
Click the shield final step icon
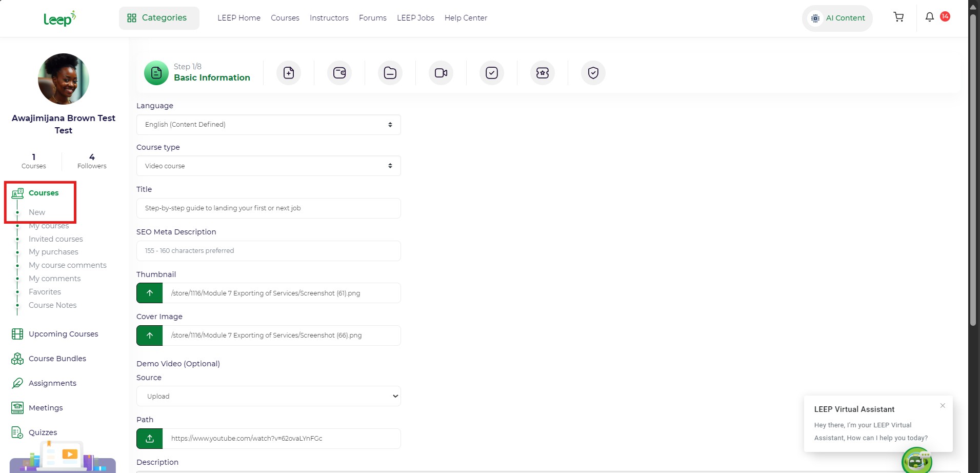coord(593,73)
